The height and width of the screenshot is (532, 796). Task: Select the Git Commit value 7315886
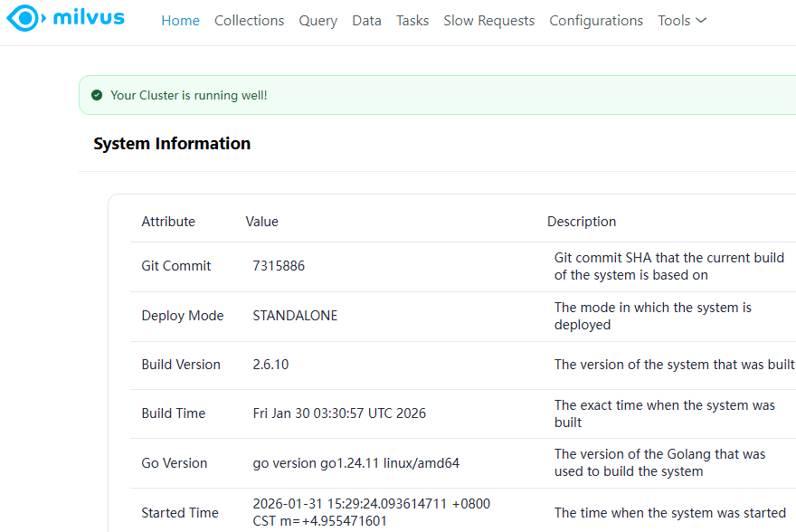click(x=279, y=266)
